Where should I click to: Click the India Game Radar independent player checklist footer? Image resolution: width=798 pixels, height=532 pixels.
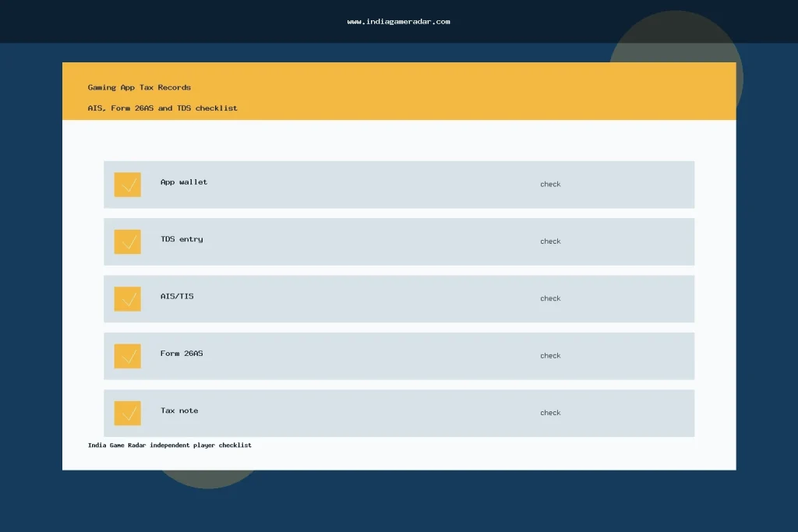pyautogui.click(x=169, y=445)
